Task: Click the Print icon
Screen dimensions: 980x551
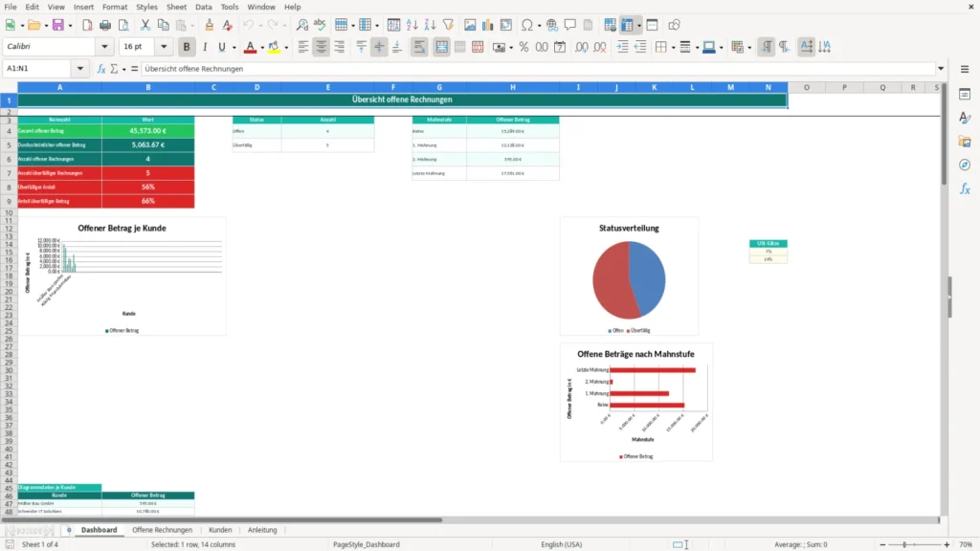Action: tap(105, 25)
